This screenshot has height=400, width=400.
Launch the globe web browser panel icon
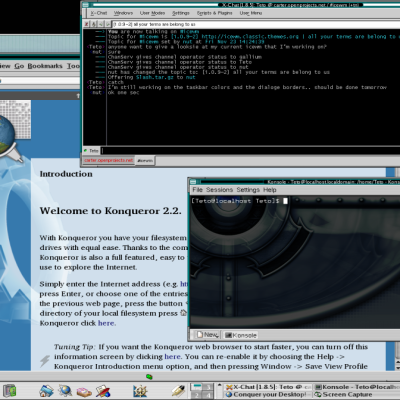coord(65,391)
